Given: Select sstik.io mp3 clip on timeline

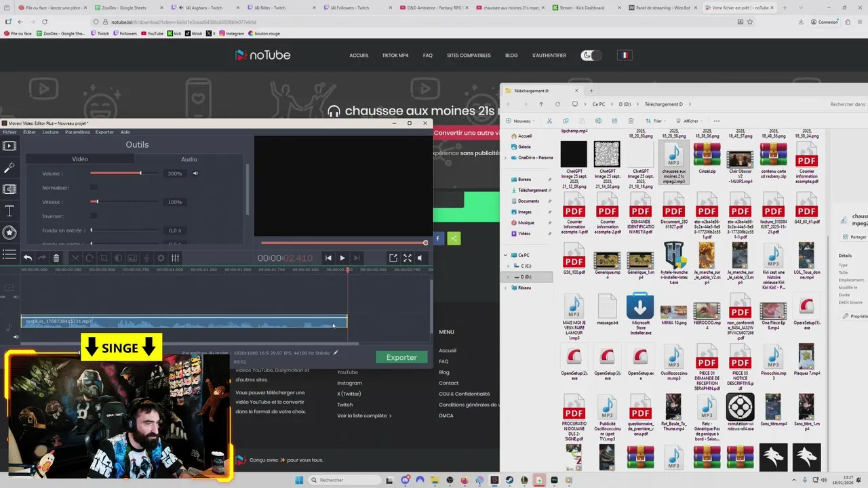Looking at the screenshot, I should tap(184, 322).
